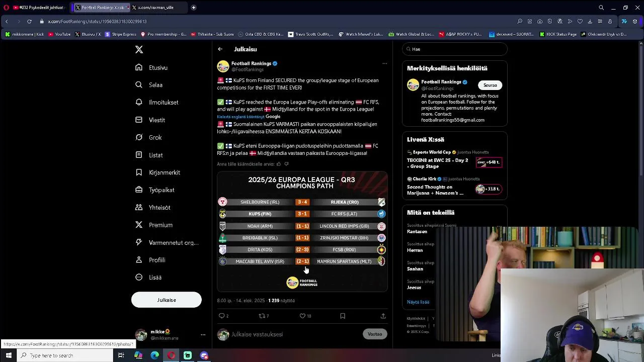Follow Football Rankings with Seuraa button
The width and height of the screenshot is (644, 362).
(490, 85)
